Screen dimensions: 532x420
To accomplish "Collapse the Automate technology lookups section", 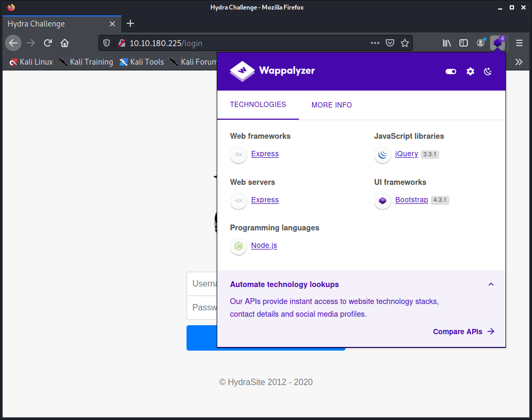I will point(491,284).
